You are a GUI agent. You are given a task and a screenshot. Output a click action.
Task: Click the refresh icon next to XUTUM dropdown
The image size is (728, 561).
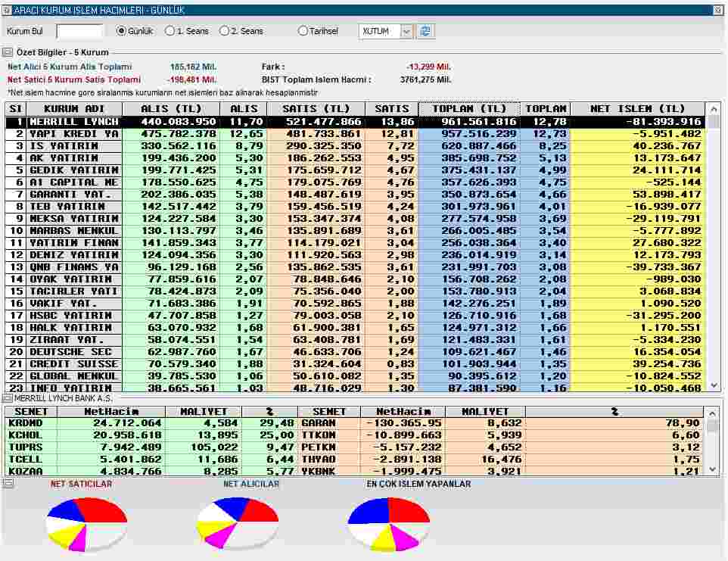coord(425,31)
